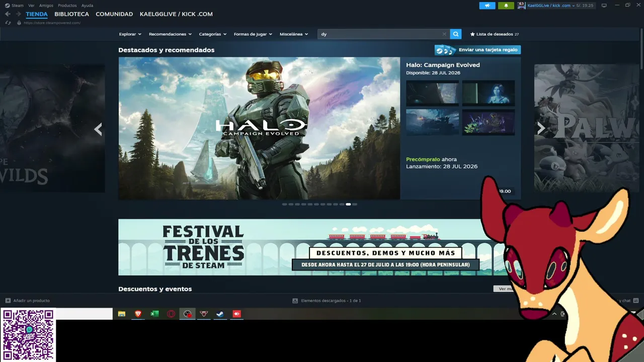Screen dimensions: 644x362
Task: Click the plus icon for Añadir un producto
Action: click(x=8, y=301)
